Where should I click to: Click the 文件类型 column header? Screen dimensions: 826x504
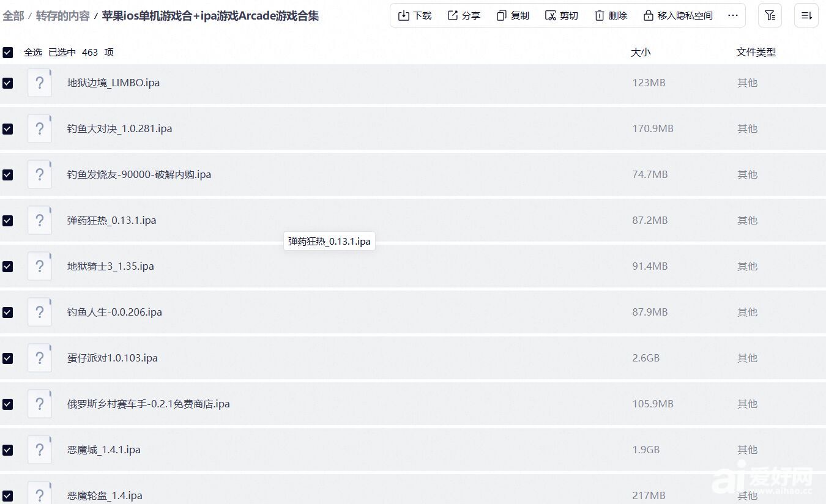pyautogui.click(x=756, y=53)
